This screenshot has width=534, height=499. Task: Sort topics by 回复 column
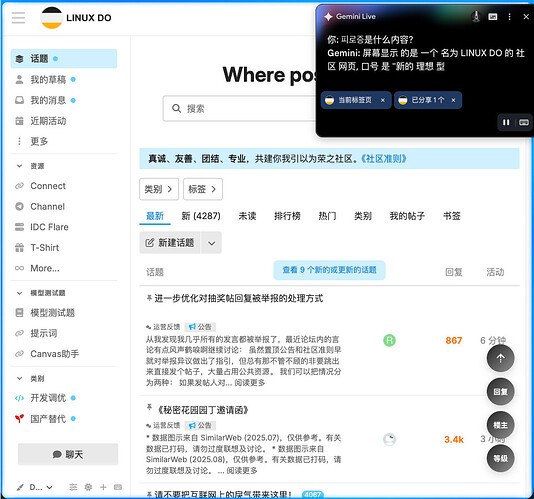[x=454, y=272]
